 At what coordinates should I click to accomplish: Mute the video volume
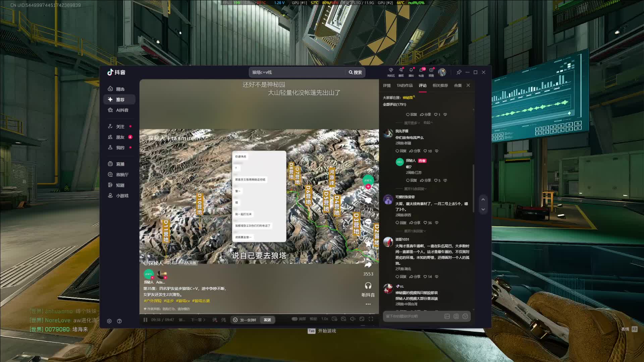(353, 319)
